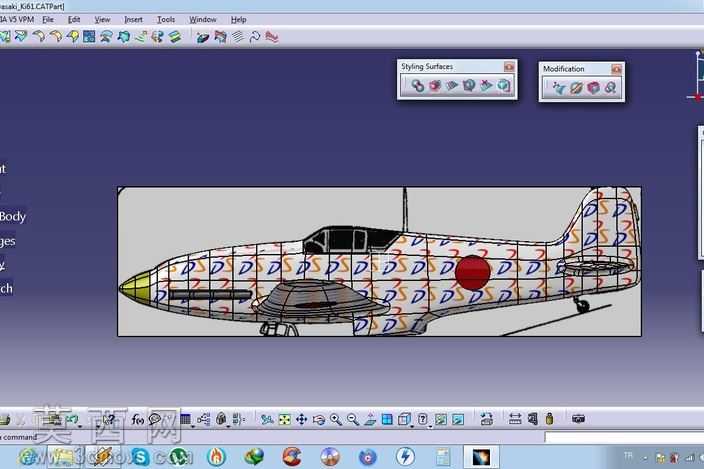Screen dimensions: 704x469
Task: Expand the Design Table dropdown arrow
Action: (x=193, y=426)
